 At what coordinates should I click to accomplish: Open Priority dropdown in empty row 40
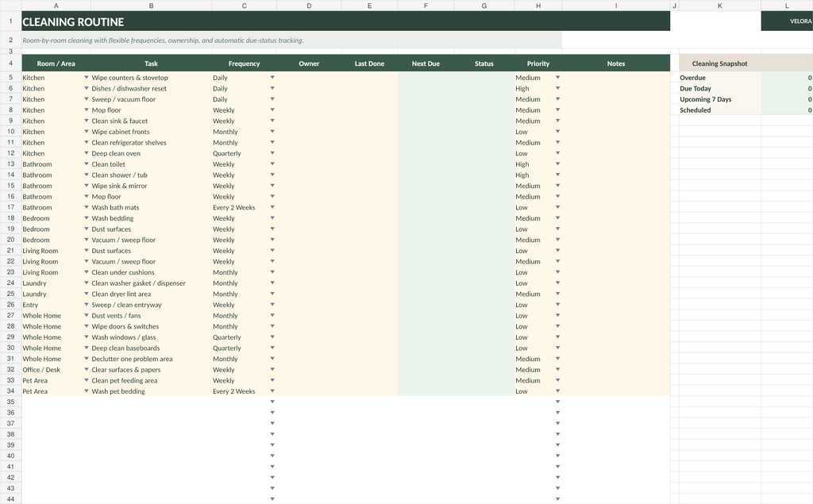pos(558,456)
